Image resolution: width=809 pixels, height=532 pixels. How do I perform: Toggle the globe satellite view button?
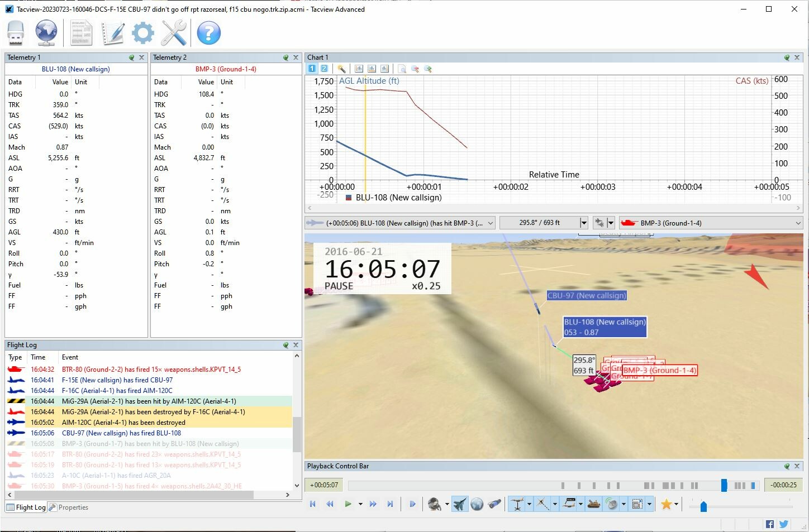[x=477, y=504]
